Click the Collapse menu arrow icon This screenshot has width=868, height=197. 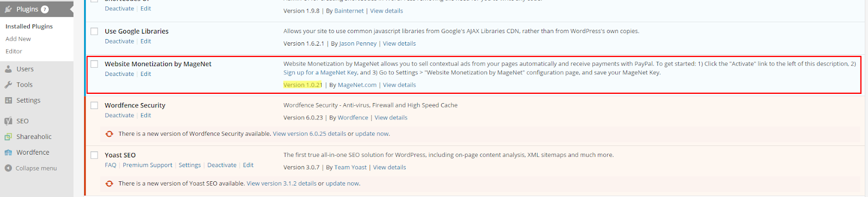(8, 168)
